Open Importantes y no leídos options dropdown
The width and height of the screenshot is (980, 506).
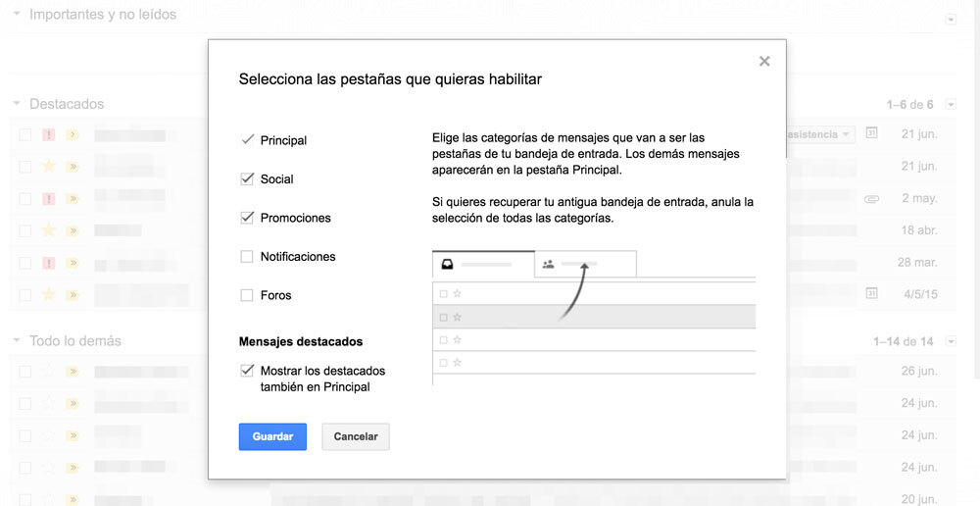951,20
